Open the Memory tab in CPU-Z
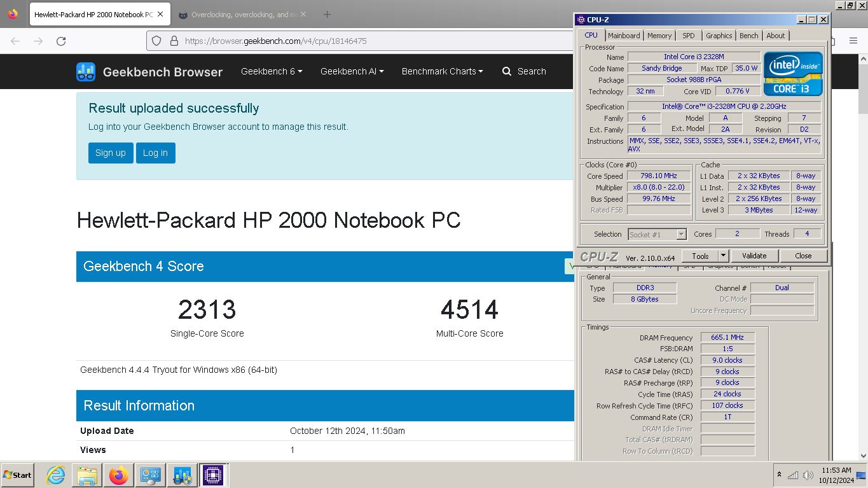 [x=659, y=36]
